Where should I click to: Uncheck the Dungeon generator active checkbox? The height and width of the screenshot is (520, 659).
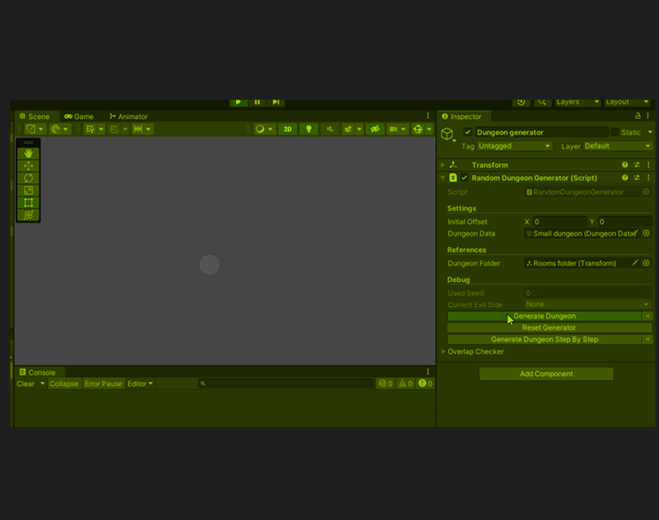pyautogui.click(x=467, y=132)
